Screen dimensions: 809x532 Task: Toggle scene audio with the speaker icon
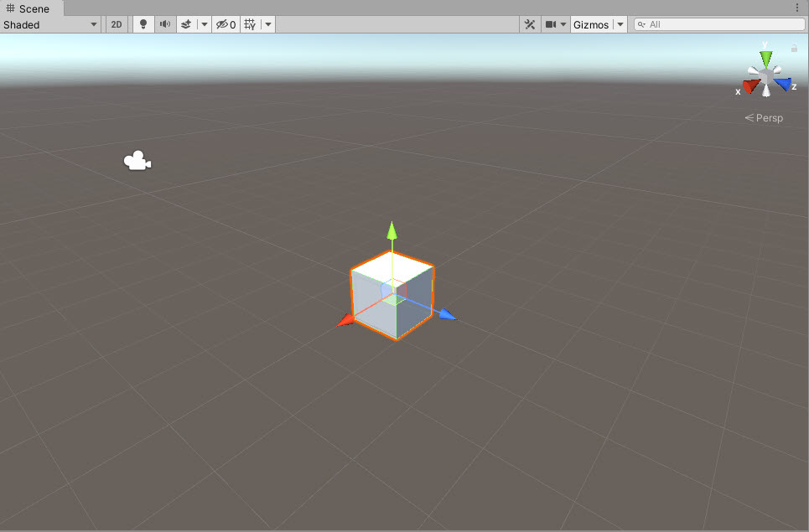coord(165,24)
